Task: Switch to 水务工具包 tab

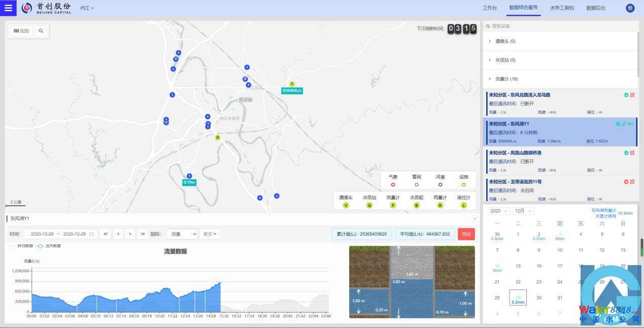Action: 562,8
